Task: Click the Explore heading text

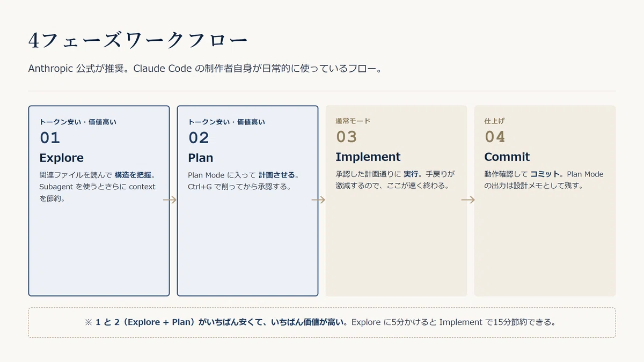Action: [62, 158]
